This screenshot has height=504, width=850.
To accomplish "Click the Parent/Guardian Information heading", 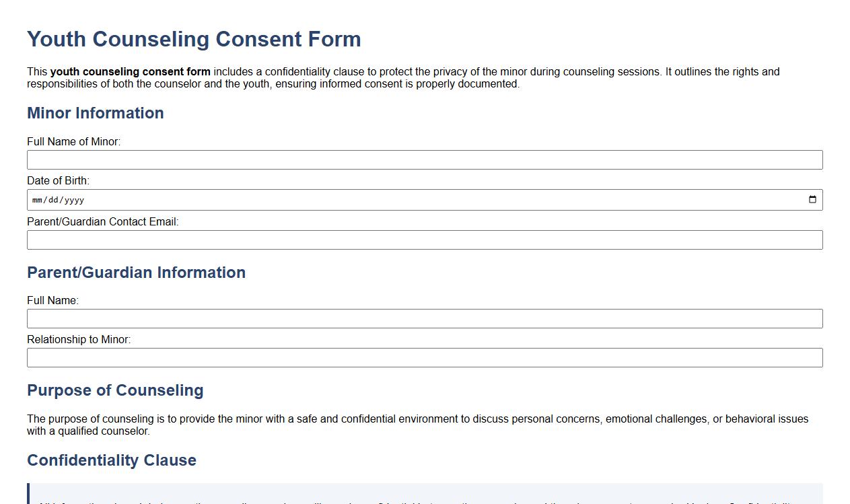I will [x=136, y=273].
